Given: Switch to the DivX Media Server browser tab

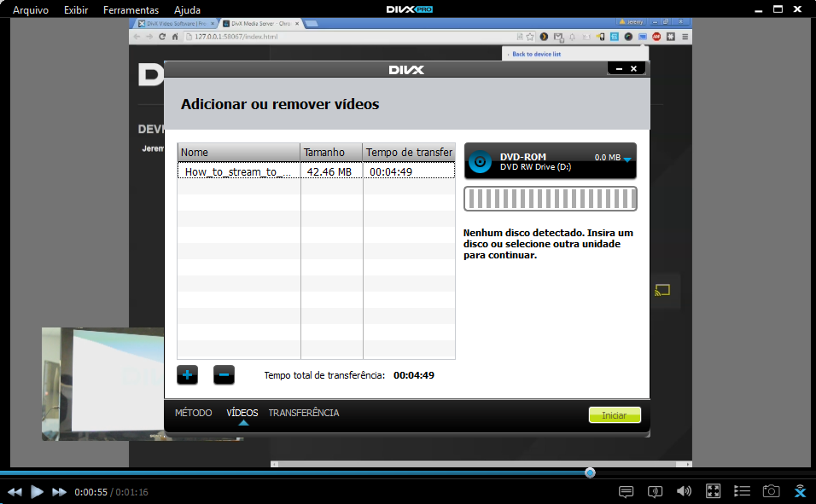Looking at the screenshot, I should coord(256,24).
